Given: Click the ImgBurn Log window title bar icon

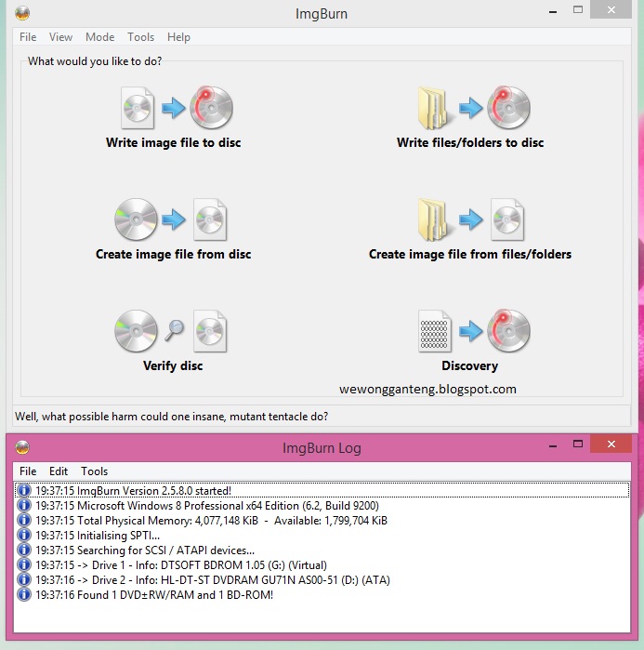Looking at the screenshot, I should point(22,447).
